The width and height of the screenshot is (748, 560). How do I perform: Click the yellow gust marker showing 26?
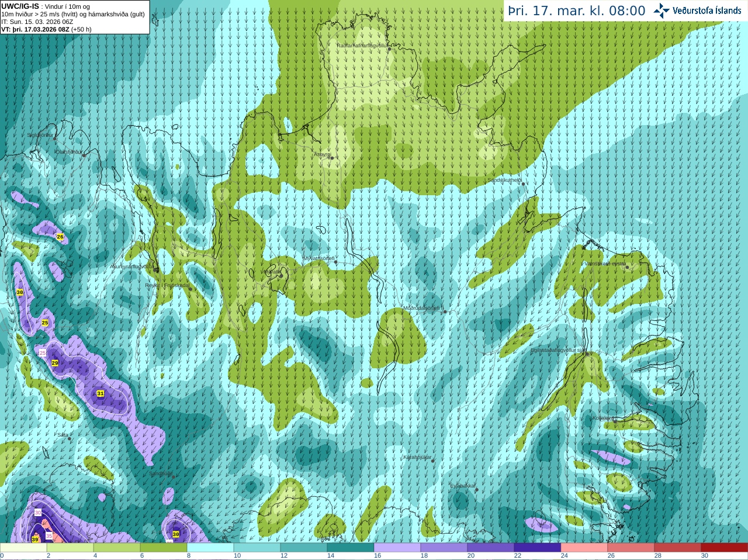click(60, 237)
